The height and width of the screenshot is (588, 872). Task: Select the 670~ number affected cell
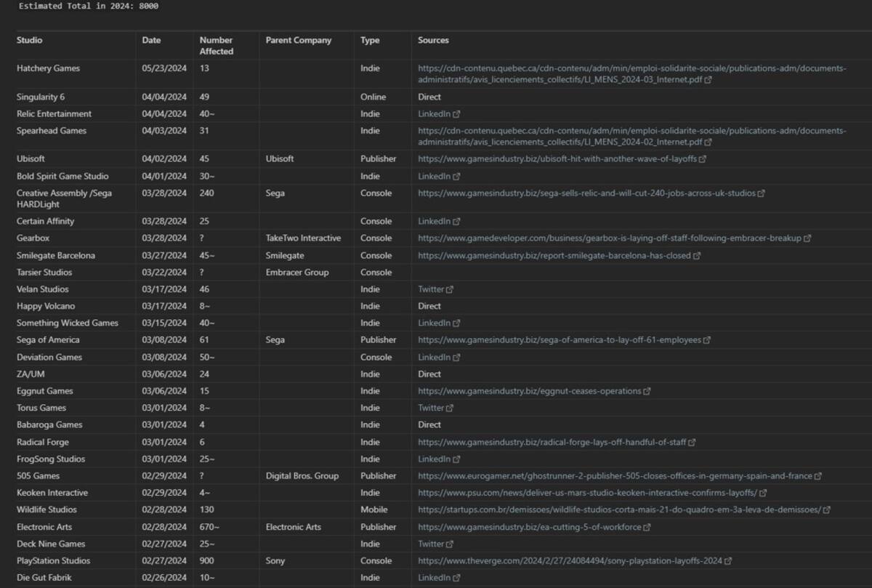click(x=209, y=527)
